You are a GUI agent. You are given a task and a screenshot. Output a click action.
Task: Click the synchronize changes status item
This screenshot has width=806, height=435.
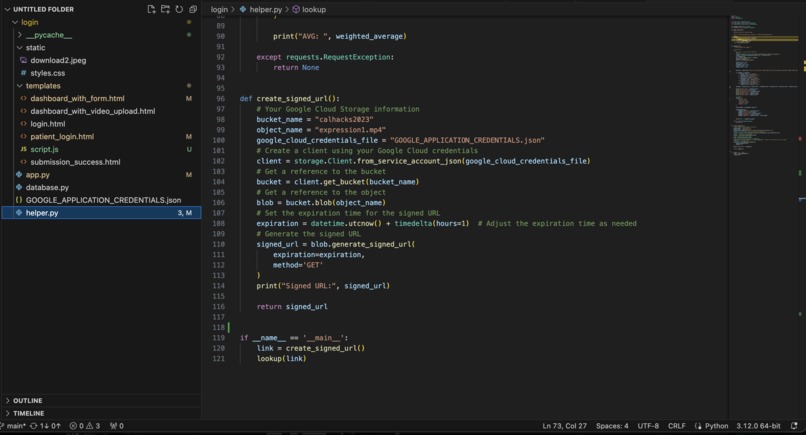(45, 426)
